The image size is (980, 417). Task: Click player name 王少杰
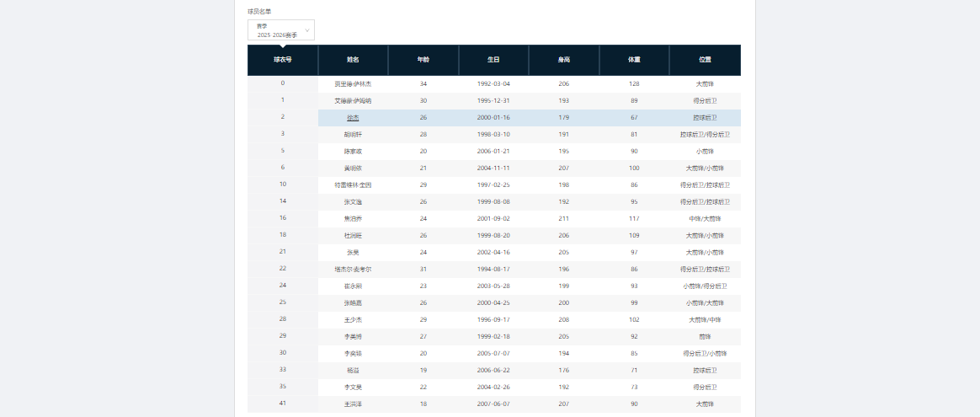[353, 320]
